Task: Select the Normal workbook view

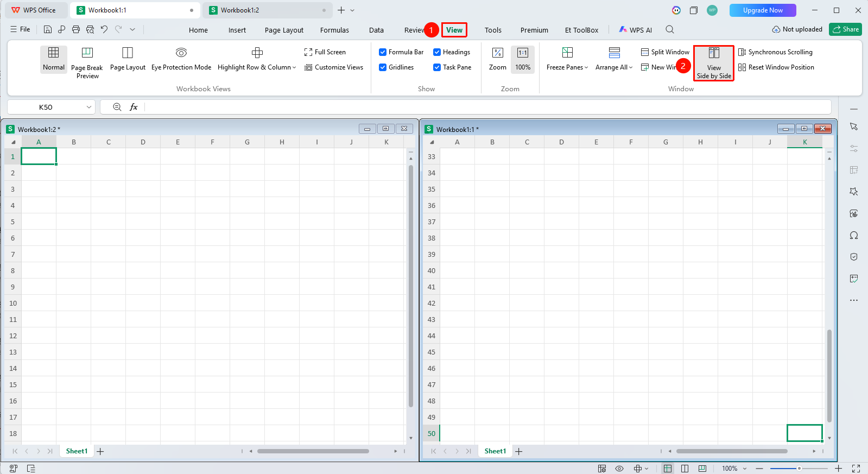Action: point(53,59)
